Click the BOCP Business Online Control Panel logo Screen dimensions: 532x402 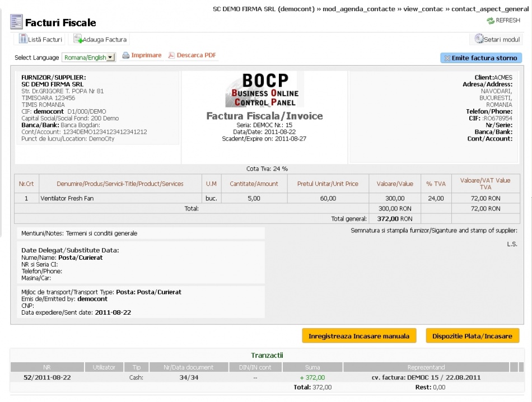265,90
